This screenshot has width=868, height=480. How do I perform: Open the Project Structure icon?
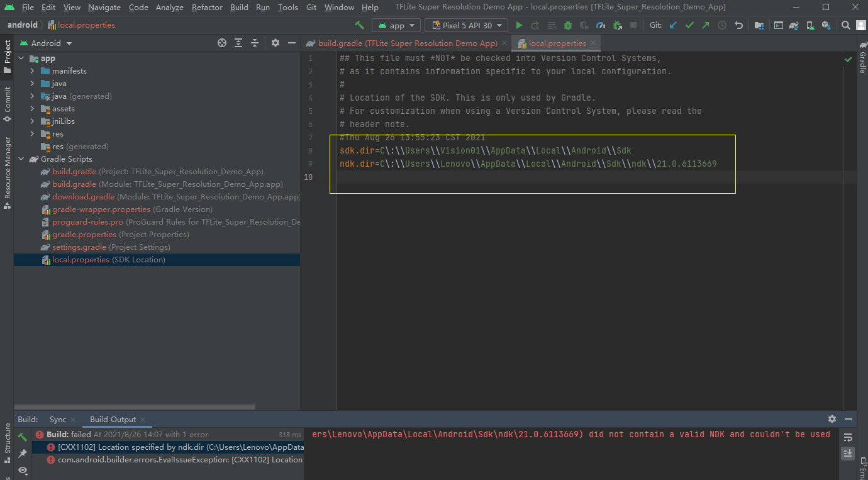point(759,25)
